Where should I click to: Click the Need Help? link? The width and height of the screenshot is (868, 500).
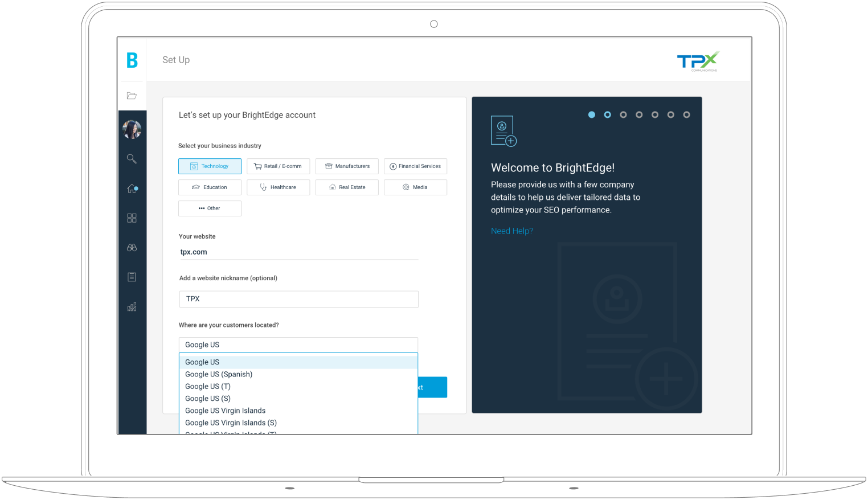click(512, 231)
